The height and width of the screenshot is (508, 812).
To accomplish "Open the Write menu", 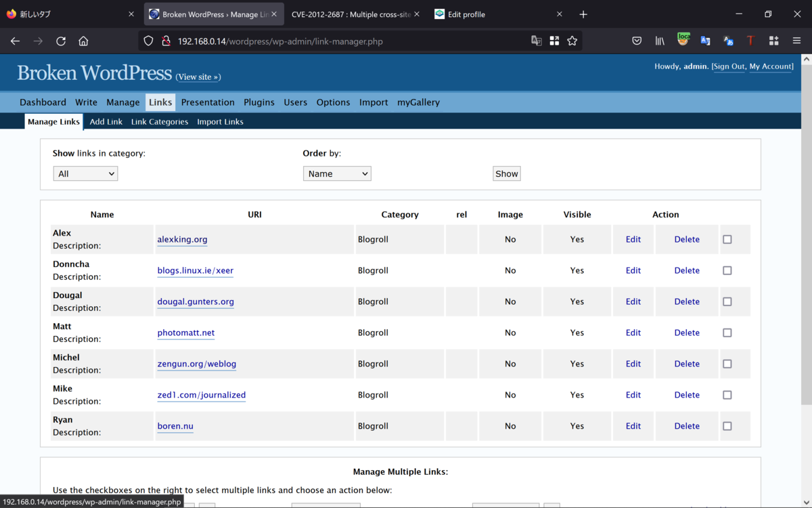I will 86,102.
